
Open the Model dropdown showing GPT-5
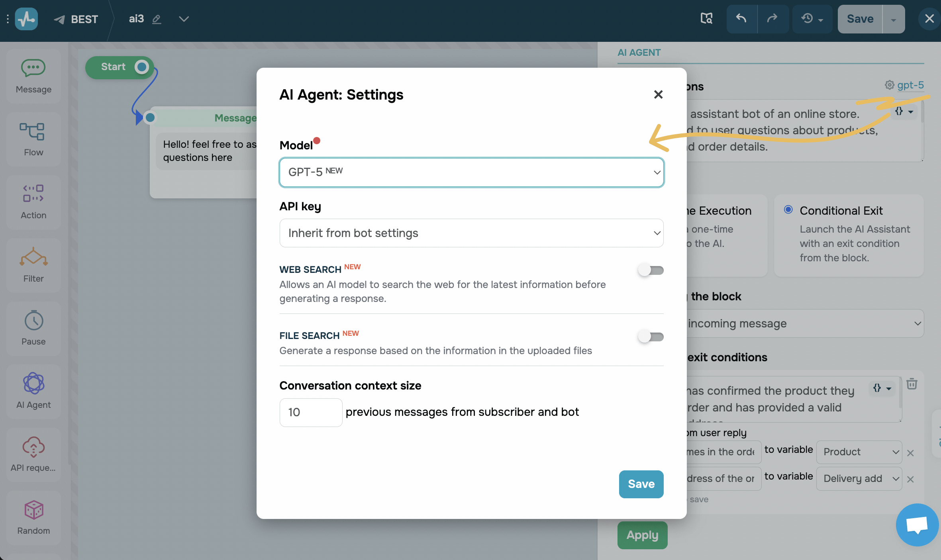tap(471, 172)
